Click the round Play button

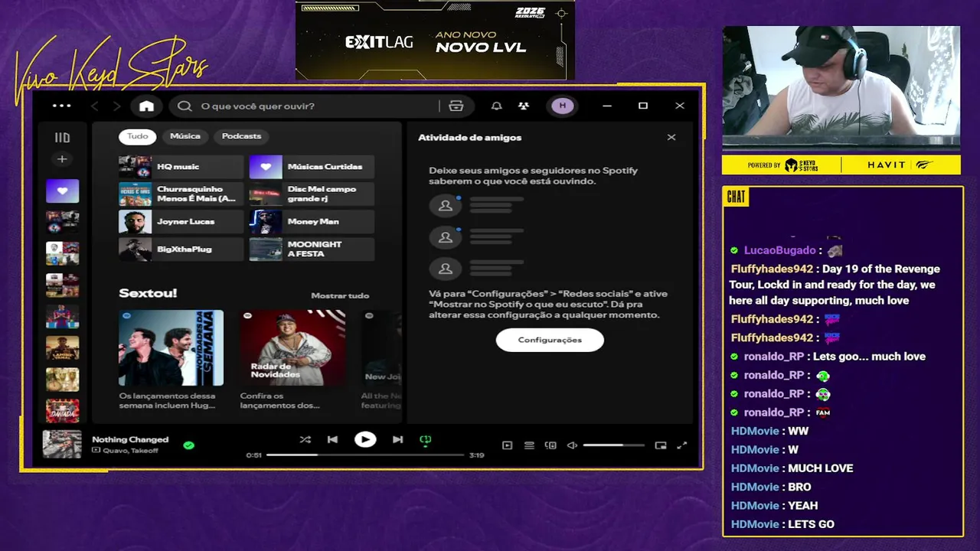click(365, 439)
